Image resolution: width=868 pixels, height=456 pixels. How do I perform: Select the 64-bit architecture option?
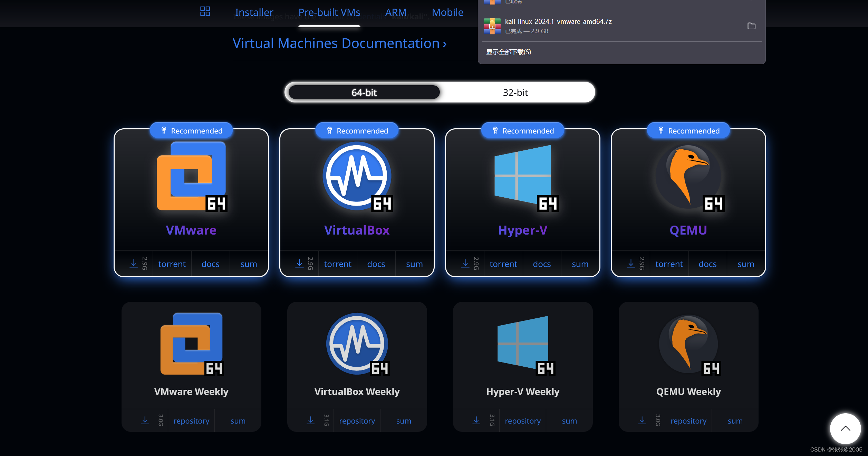click(364, 92)
